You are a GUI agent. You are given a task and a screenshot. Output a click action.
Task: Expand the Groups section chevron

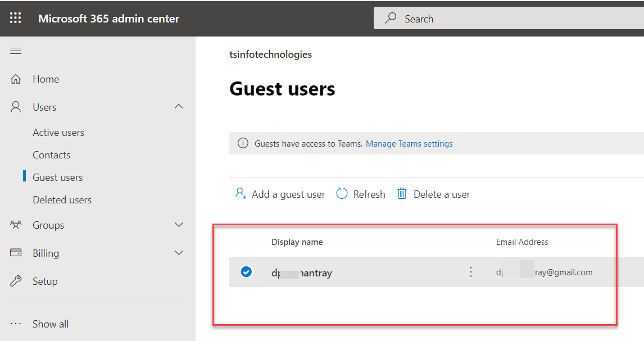click(x=179, y=225)
